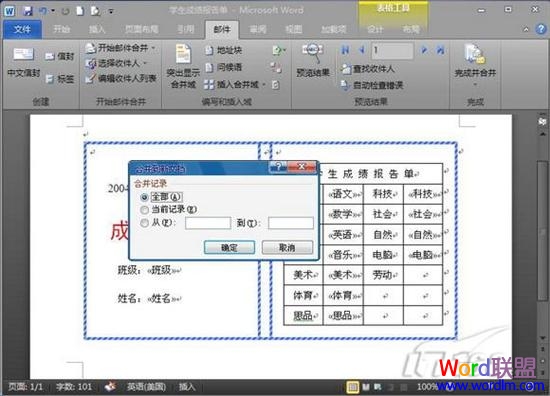This screenshot has width=550, height=396.
Task: Open 编辑收件人列表
Action: pyautogui.click(x=121, y=79)
